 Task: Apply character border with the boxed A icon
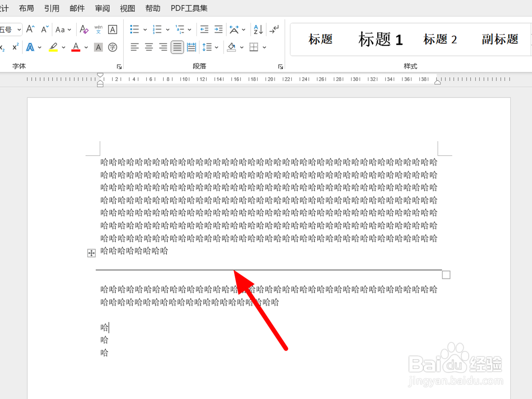click(113, 29)
